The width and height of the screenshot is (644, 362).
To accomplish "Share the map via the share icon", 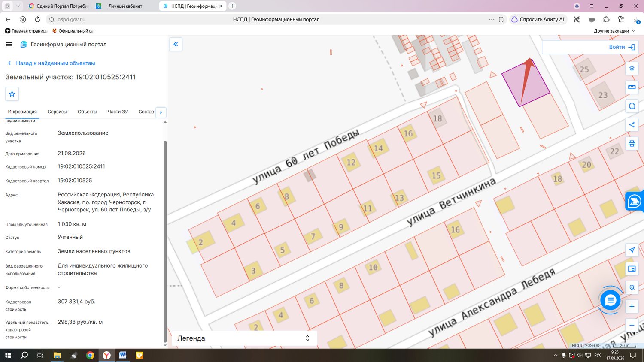I will 632,125.
